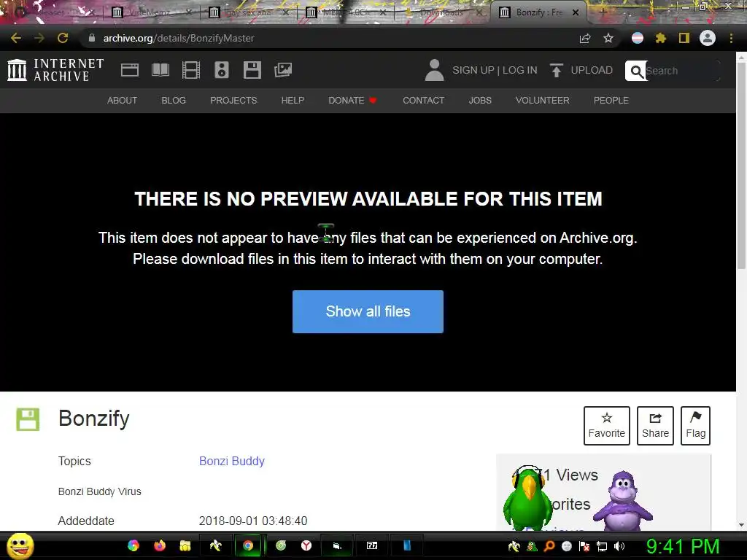Image resolution: width=747 pixels, height=560 pixels.
Task: Click the network tray icon
Action: (602, 546)
